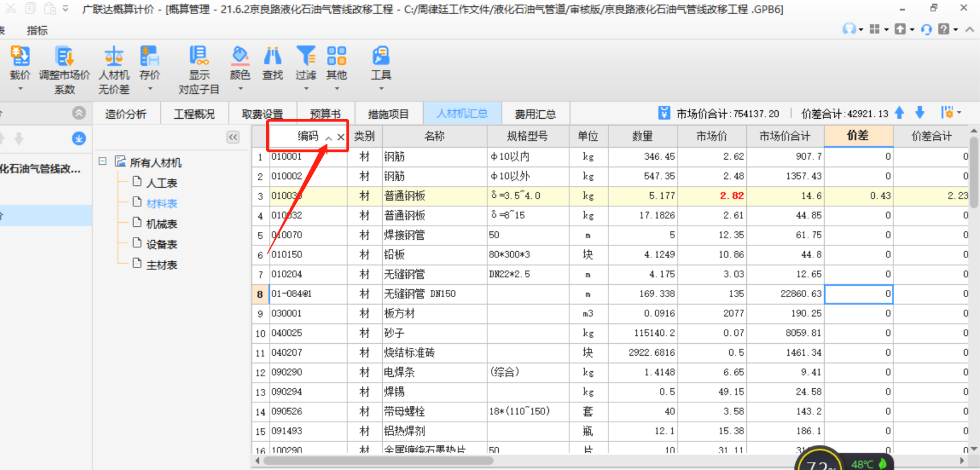This screenshot has width=980, height=470.
Task: Select row number 8 header
Action: 260,294
